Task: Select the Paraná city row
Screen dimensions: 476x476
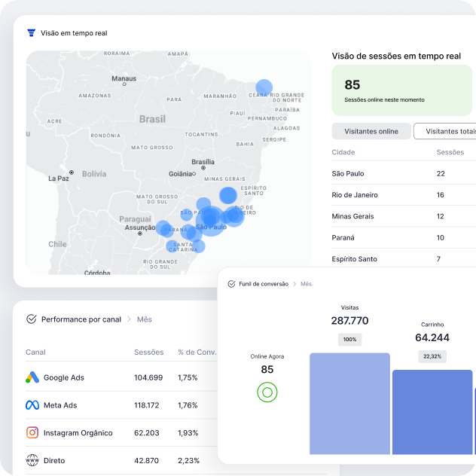Action: pyautogui.click(x=404, y=237)
